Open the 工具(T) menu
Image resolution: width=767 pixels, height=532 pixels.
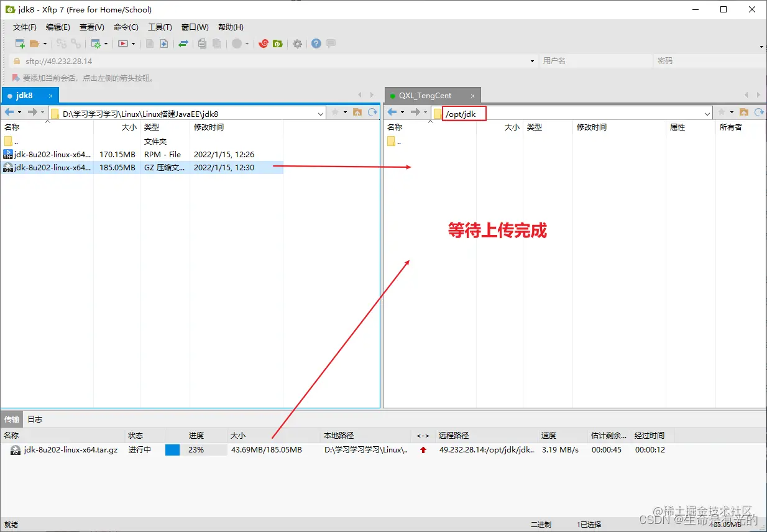[160, 27]
